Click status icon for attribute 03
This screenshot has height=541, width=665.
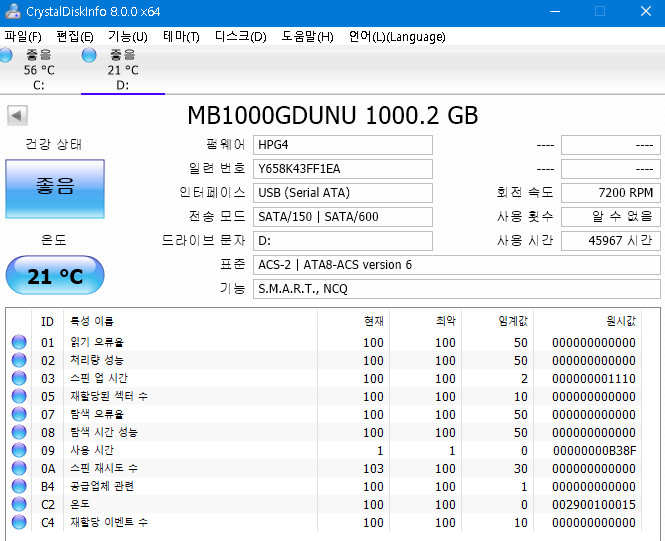point(19,378)
